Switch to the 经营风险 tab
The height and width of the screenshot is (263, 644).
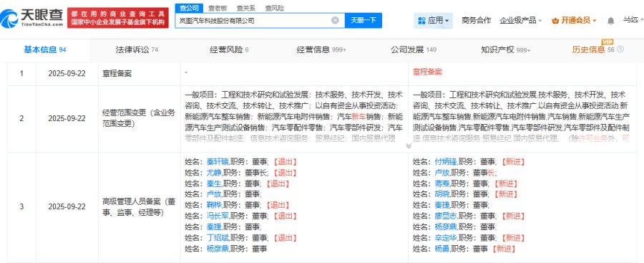click(229, 49)
